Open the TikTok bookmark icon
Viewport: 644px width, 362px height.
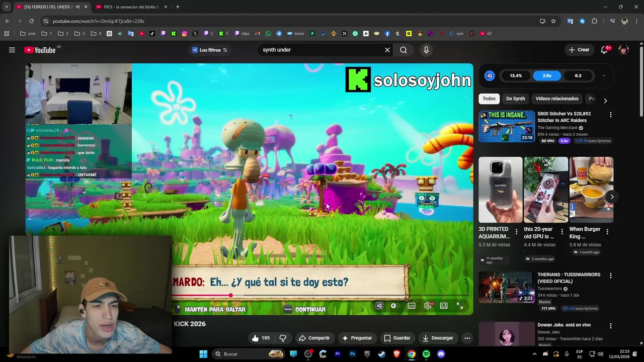pos(152,34)
